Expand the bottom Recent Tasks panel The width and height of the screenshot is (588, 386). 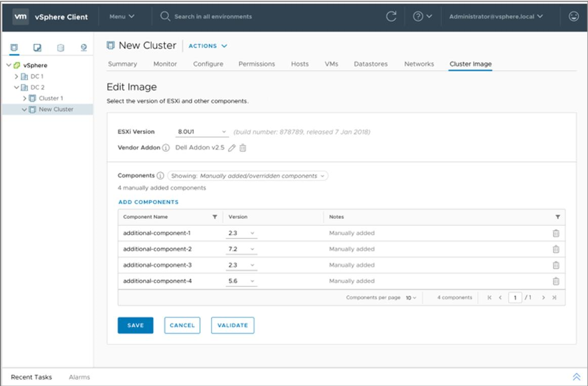[x=576, y=376]
